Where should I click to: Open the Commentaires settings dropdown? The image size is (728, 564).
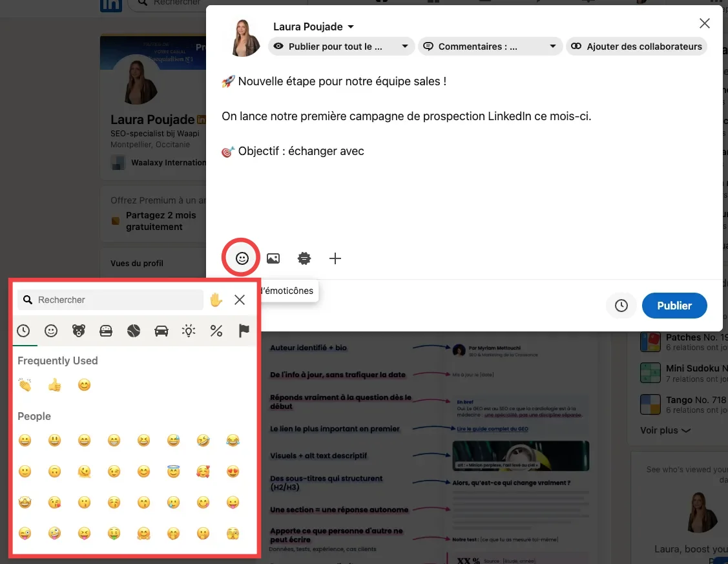(490, 47)
